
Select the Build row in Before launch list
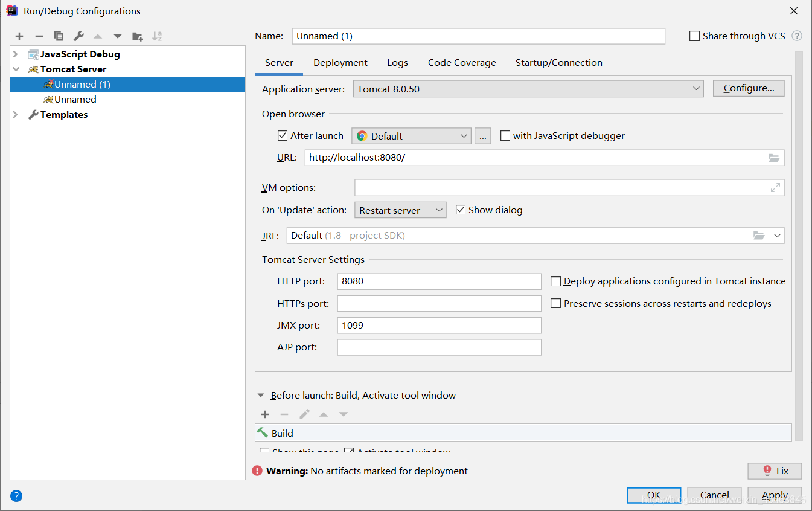pos(523,433)
